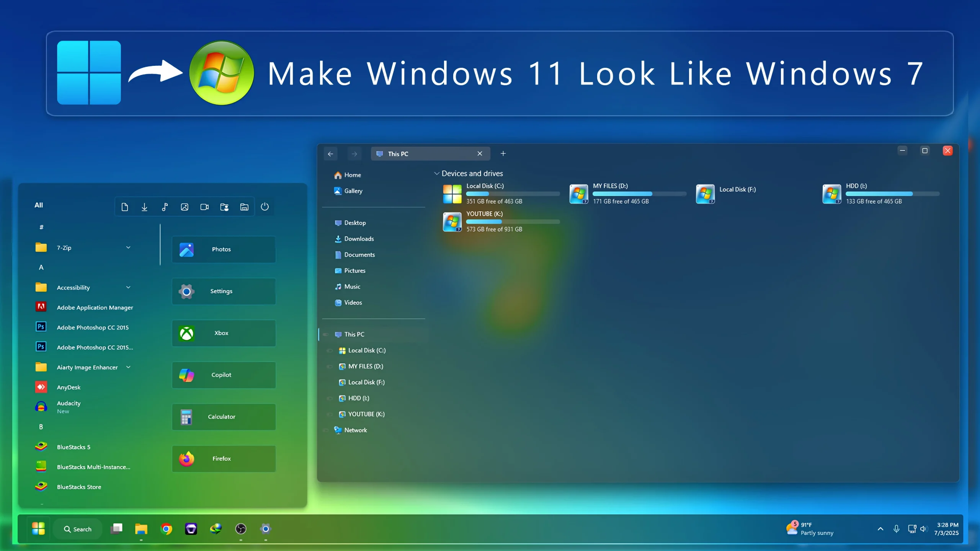Open BlueStacks Store from app list
The image size is (980, 551).
pos(68,487)
